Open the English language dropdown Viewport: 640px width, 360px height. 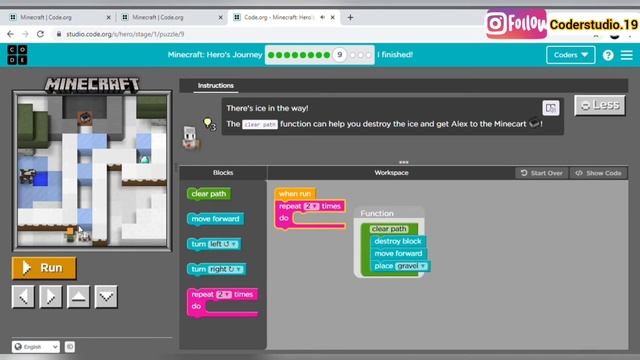[x=36, y=347]
